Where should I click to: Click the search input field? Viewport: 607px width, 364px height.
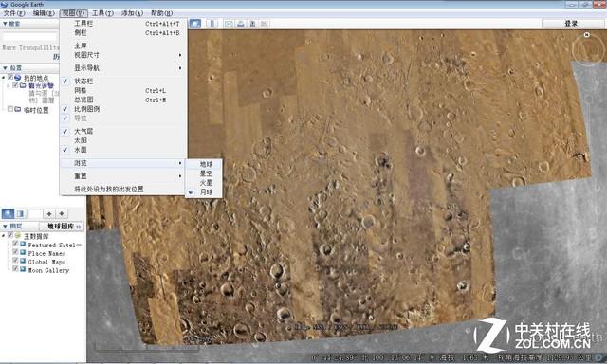point(29,37)
